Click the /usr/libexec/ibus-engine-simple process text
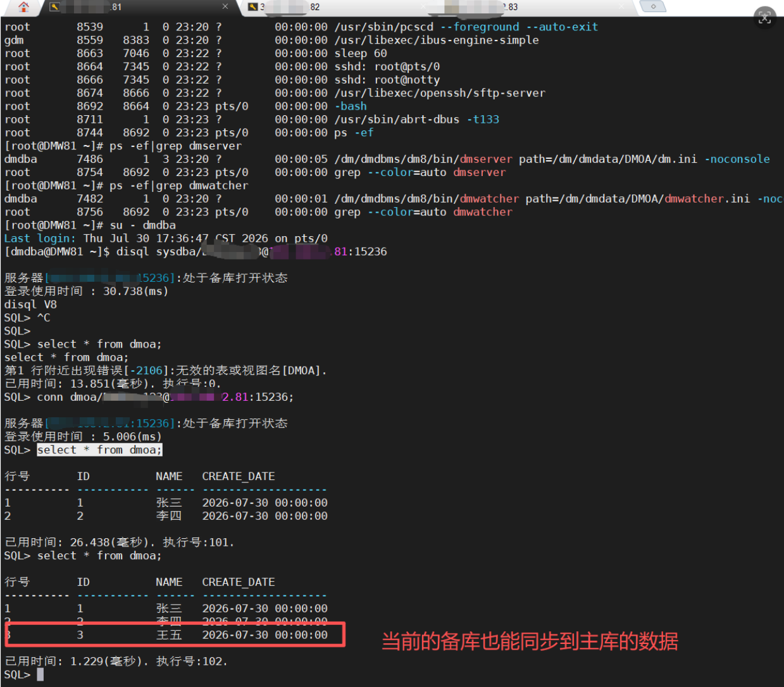 (437, 41)
